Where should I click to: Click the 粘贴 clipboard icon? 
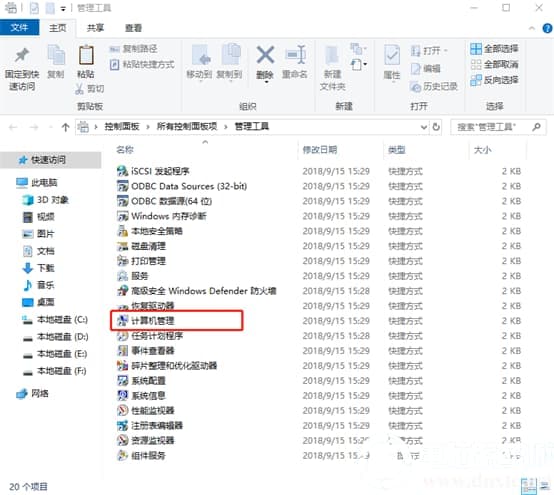click(86, 55)
